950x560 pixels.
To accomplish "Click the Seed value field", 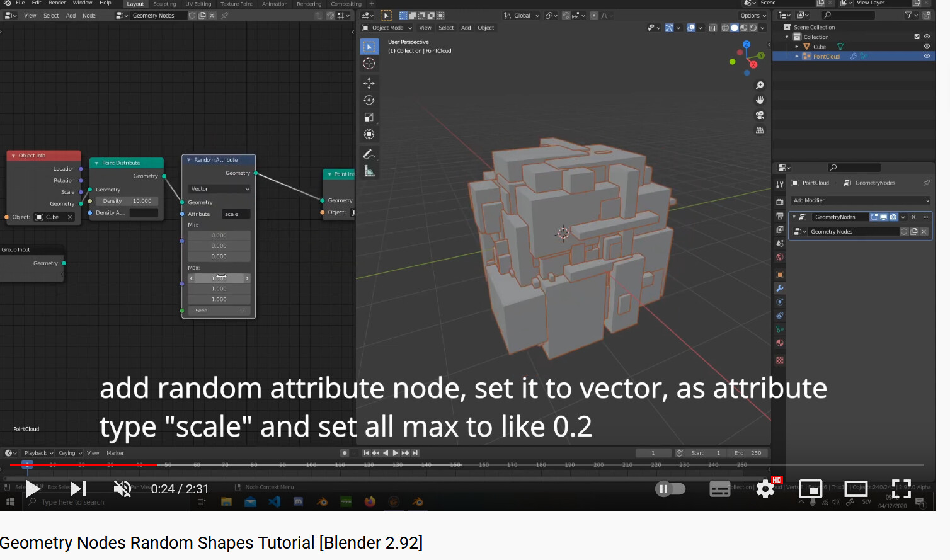I will (219, 311).
